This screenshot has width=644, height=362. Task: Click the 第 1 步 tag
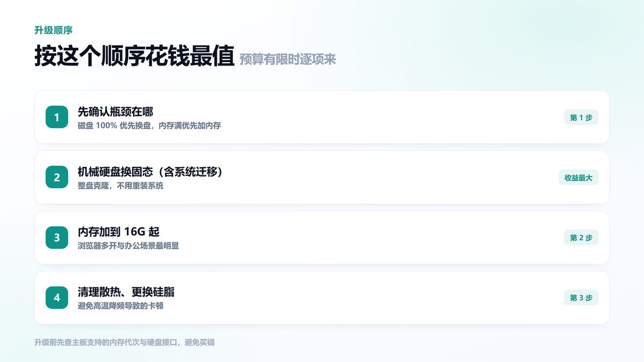[x=581, y=117]
